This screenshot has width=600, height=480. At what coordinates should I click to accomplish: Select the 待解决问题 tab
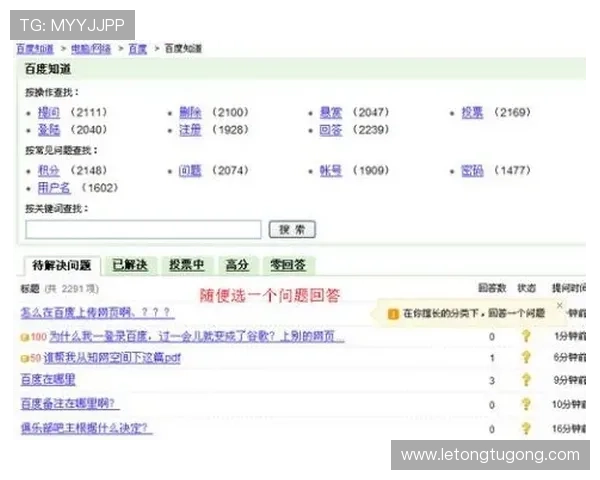[62, 265]
